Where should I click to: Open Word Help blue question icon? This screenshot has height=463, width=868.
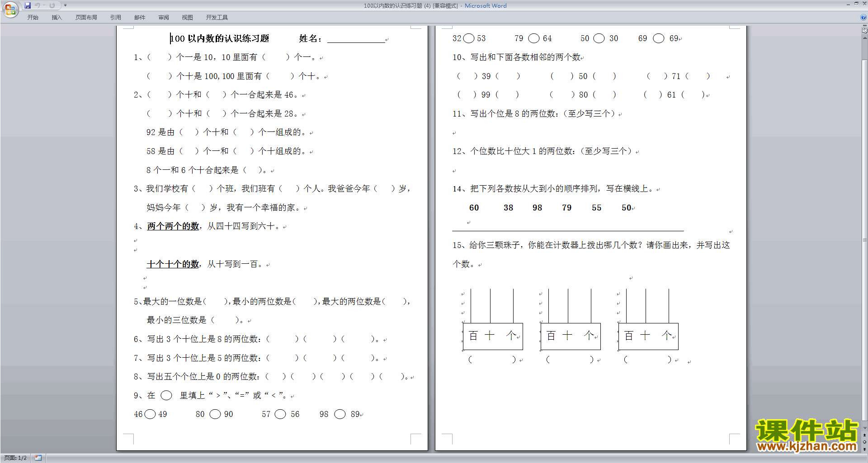tap(863, 17)
